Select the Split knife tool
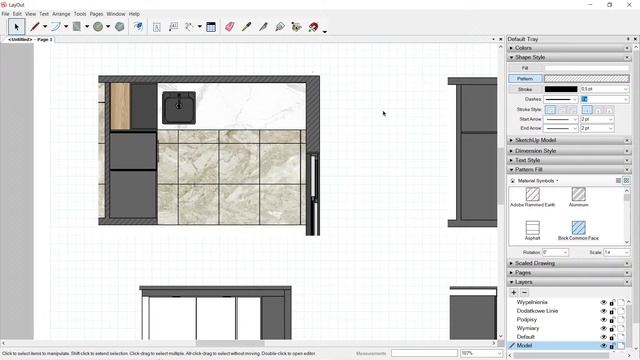 263,27
